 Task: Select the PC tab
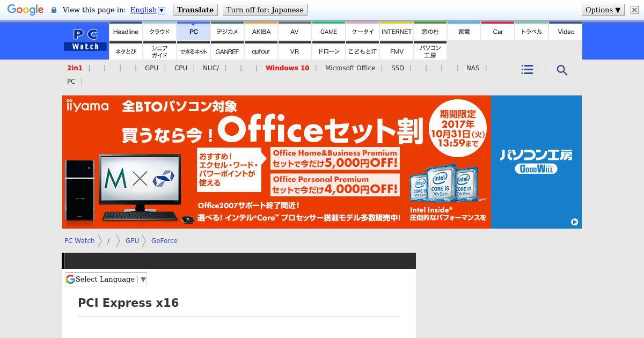(x=194, y=32)
